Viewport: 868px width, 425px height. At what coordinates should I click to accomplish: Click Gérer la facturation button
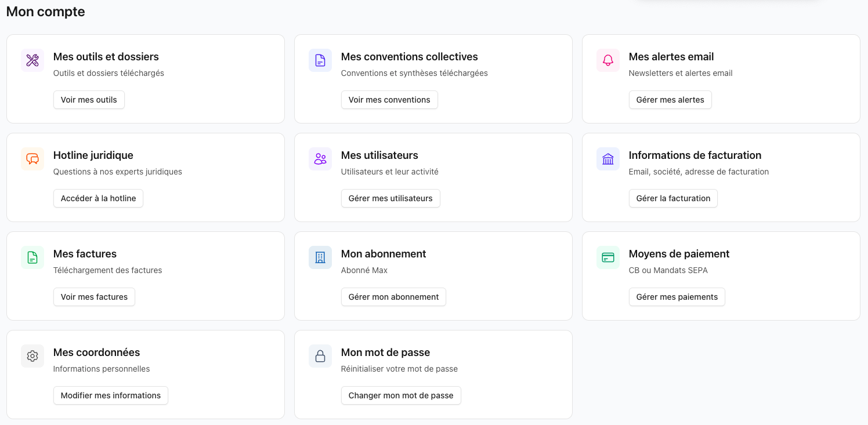click(x=673, y=198)
